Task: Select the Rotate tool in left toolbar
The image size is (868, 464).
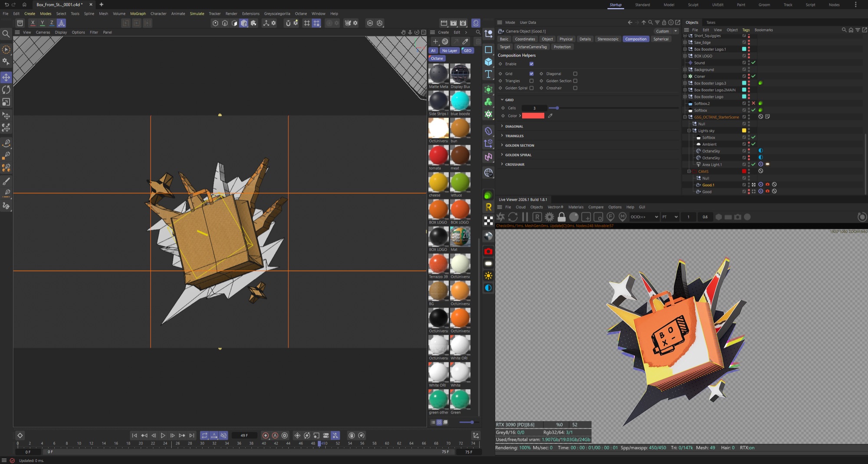Action: pyautogui.click(x=6, y=89)
